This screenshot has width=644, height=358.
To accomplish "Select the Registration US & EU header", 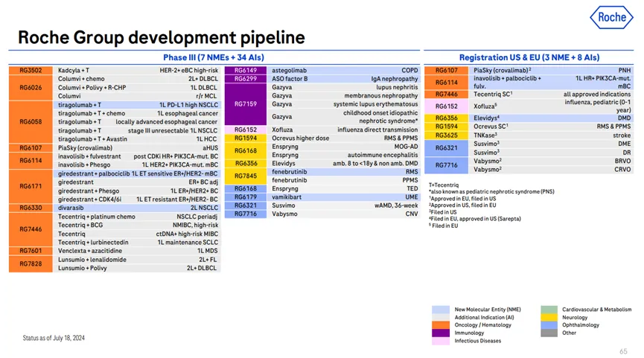I will click(529, 57).
